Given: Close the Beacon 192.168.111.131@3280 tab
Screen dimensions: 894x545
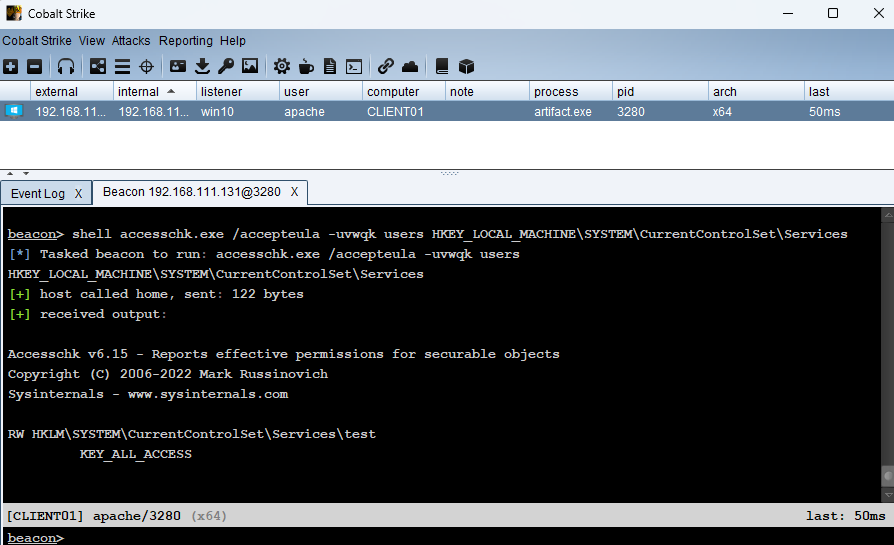Looking at the screenshot, I should click(294, 191).
